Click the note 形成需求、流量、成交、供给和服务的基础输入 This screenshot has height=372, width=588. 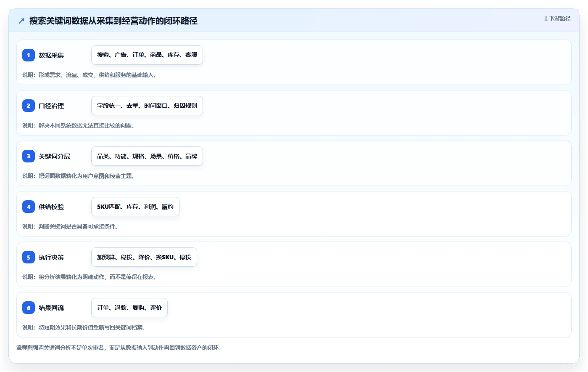pyautogui.click(x=90, y=75)
